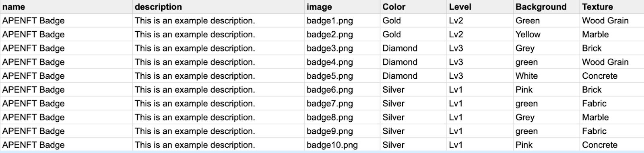
Task: Click the 'Level' header cell
Action: click(x=480, y=7)
